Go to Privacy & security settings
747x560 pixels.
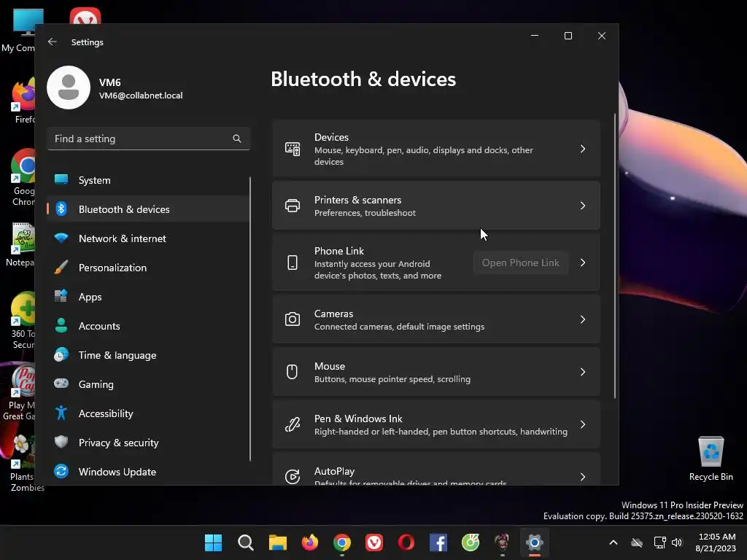(x=147, y=443)
